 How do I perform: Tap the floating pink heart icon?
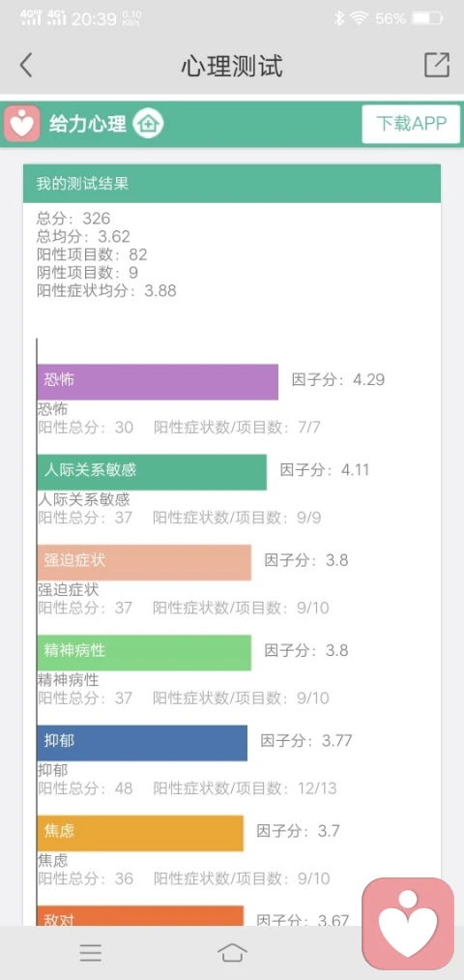tap(408, 924)
